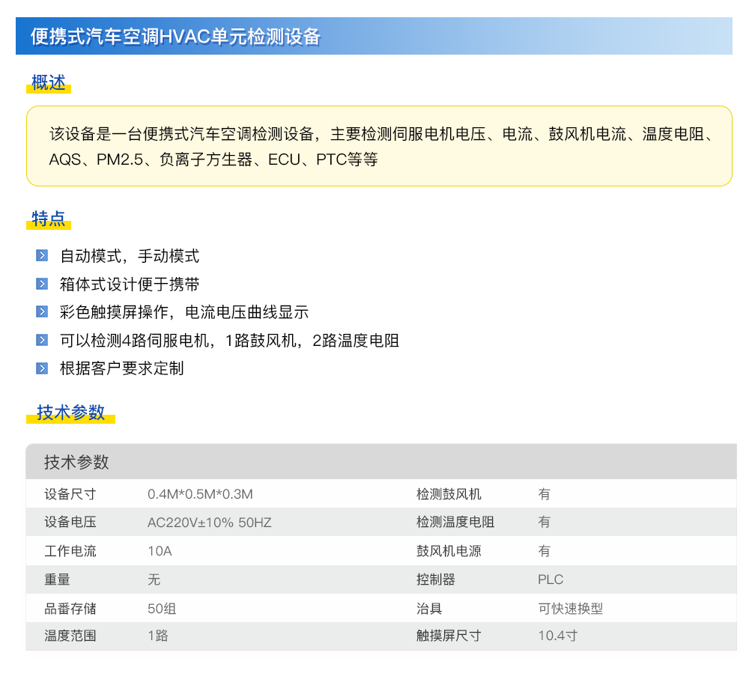This screenshot has height=700, width=749.
Task: Select the 设备尺寸 value 0.4M*0.5M*0.3M
Action: click(x=200, y=494)
